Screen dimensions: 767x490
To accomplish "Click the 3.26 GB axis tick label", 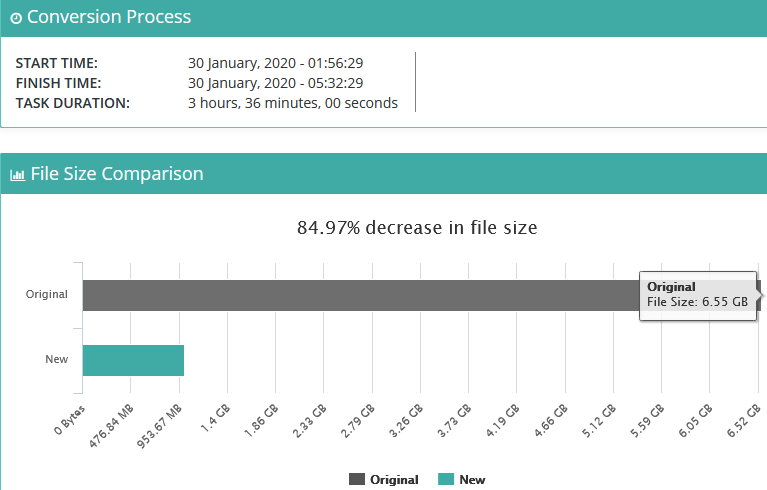I will pos(406,421).
